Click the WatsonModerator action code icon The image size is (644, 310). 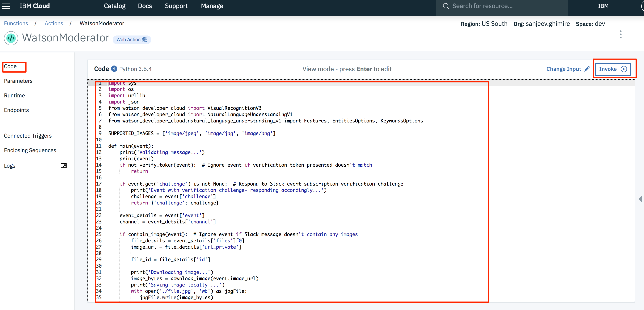pos(11,38)
